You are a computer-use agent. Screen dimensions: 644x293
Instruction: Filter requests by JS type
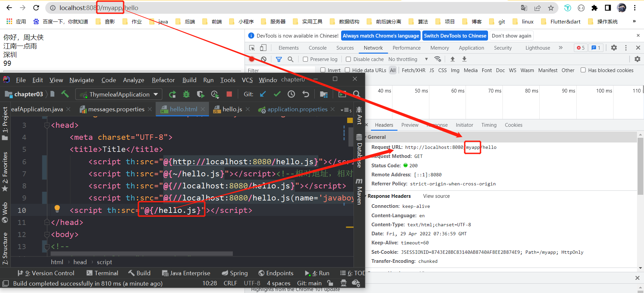[432, 70]
